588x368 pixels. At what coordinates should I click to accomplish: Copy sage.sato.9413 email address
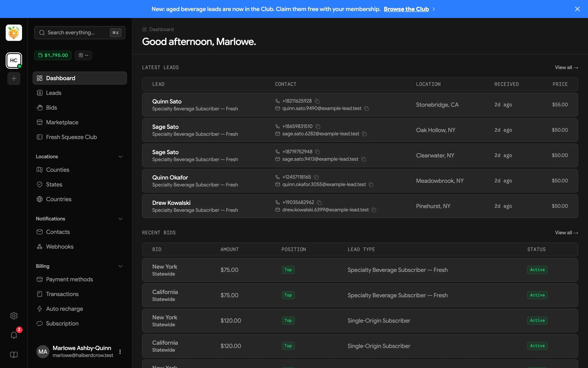364,159
